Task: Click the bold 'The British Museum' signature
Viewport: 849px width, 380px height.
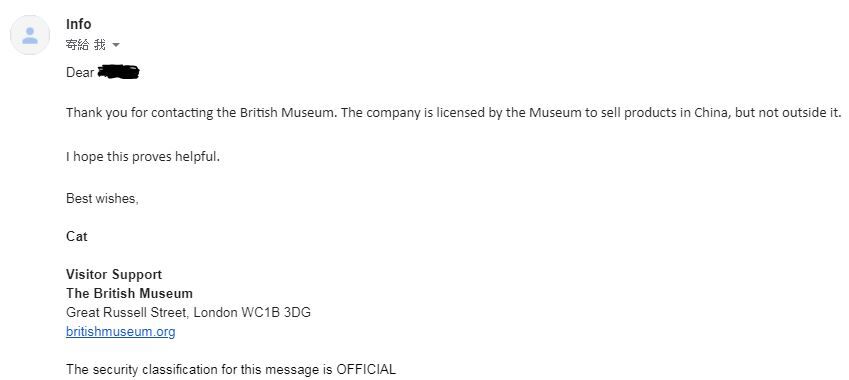Action: (x=129, y=293)
